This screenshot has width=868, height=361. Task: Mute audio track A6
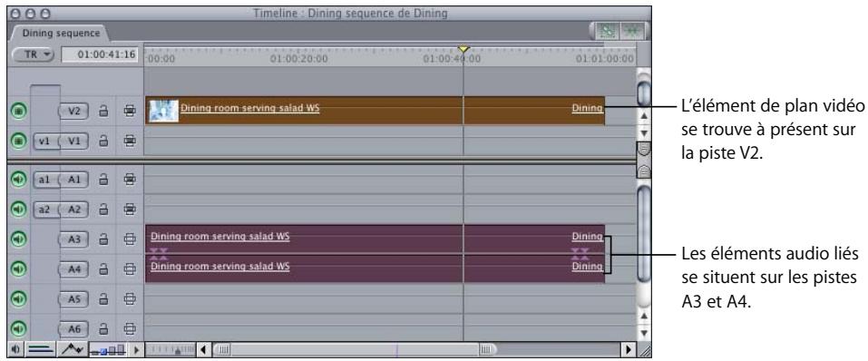pyautogui.click(x=18, y=329)
